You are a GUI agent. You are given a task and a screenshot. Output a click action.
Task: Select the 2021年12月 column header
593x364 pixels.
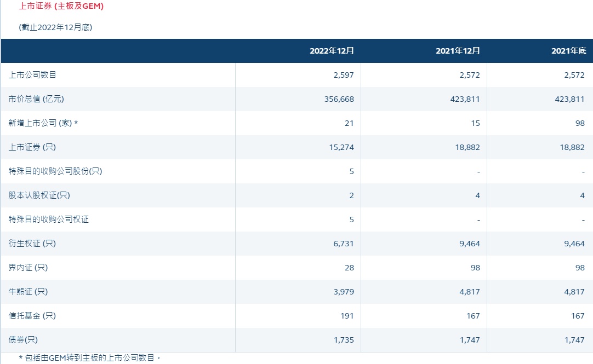click(458, 51)
